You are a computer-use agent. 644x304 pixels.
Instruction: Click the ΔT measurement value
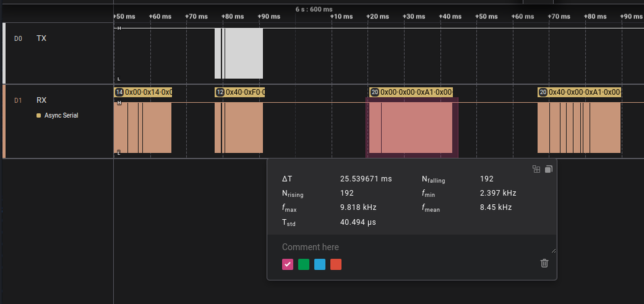click(x=366, y=179)
